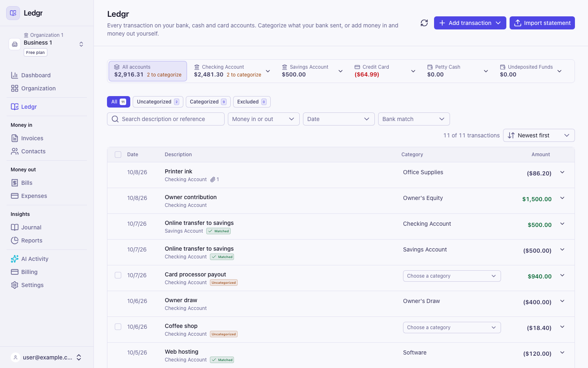Choose a category for Coffee shop
This screenshot has width=588, height=368.
click(x=452, y=328)
